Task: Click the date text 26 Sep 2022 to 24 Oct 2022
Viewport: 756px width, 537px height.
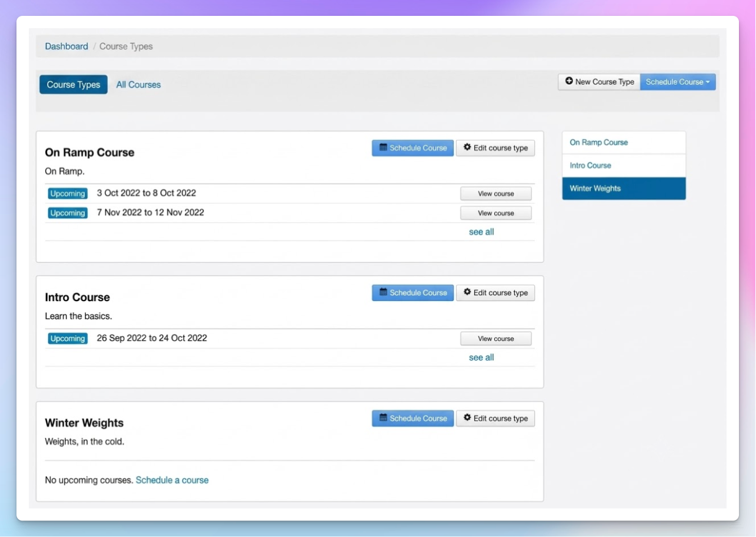Action: (152, 338)
